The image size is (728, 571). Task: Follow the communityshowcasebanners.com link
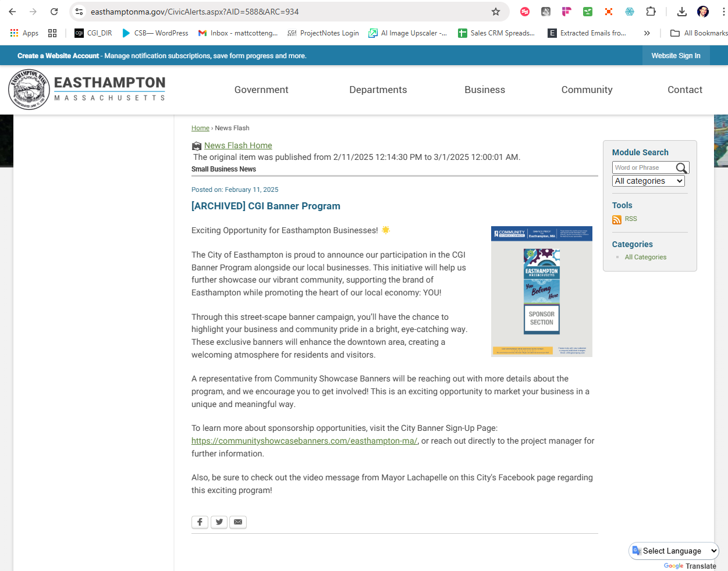pos(304,441)
